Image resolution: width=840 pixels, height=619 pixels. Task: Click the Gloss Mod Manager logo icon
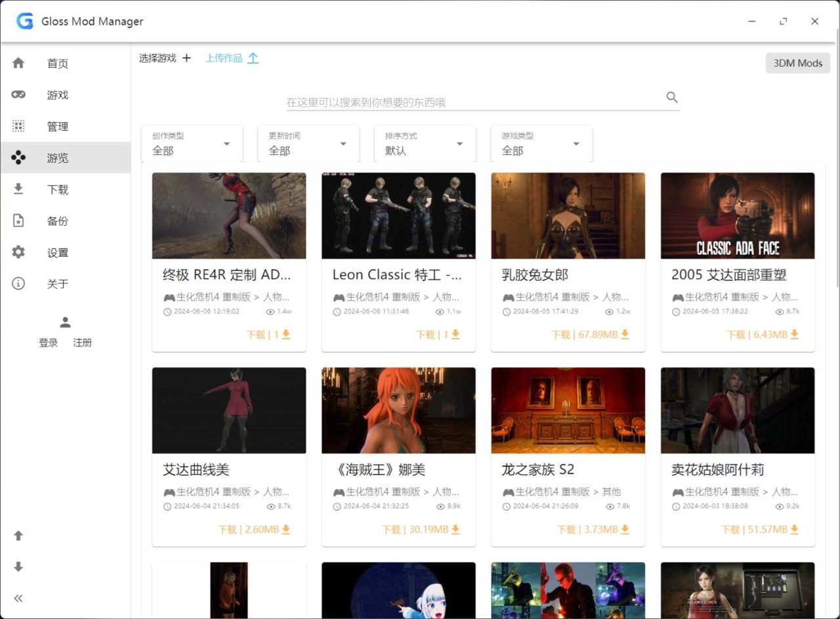(x=25, y=21)
